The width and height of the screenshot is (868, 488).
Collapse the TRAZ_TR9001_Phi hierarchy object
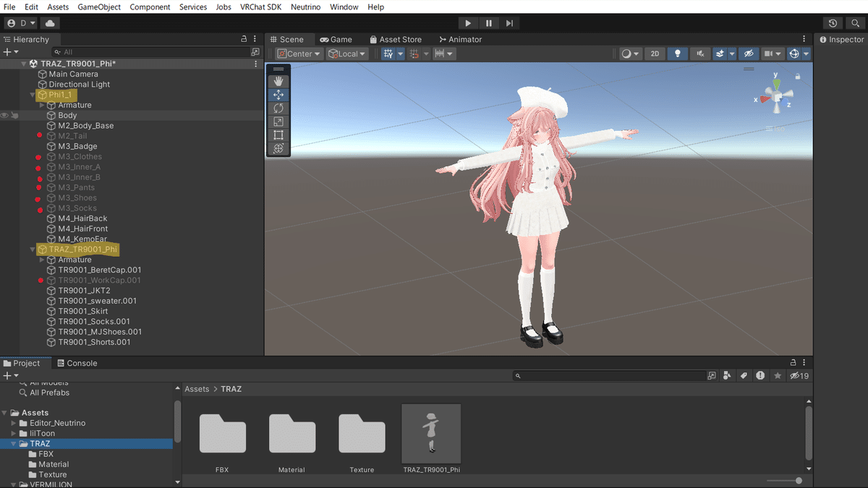click(33, 249)
